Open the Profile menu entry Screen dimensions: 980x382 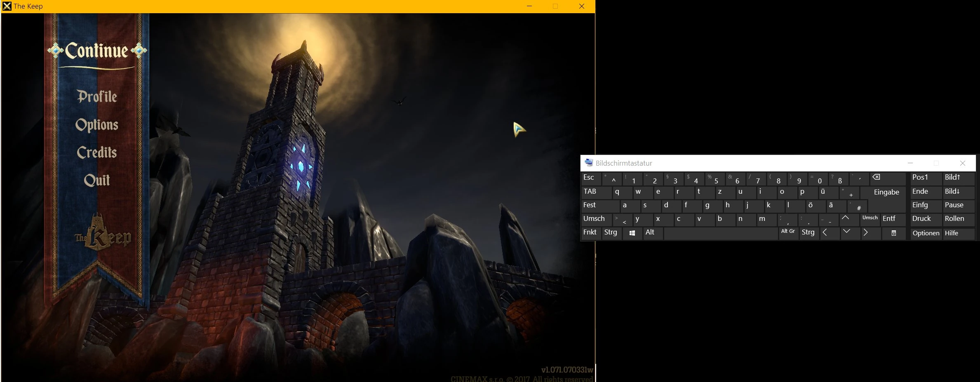pyautogui.click(x=97, y=96)
